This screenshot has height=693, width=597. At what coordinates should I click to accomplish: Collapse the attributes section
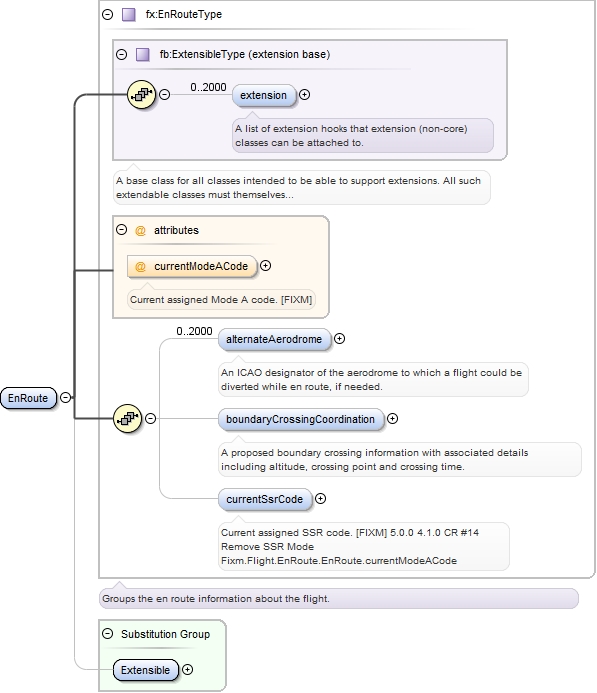click(x=122, y=230)
